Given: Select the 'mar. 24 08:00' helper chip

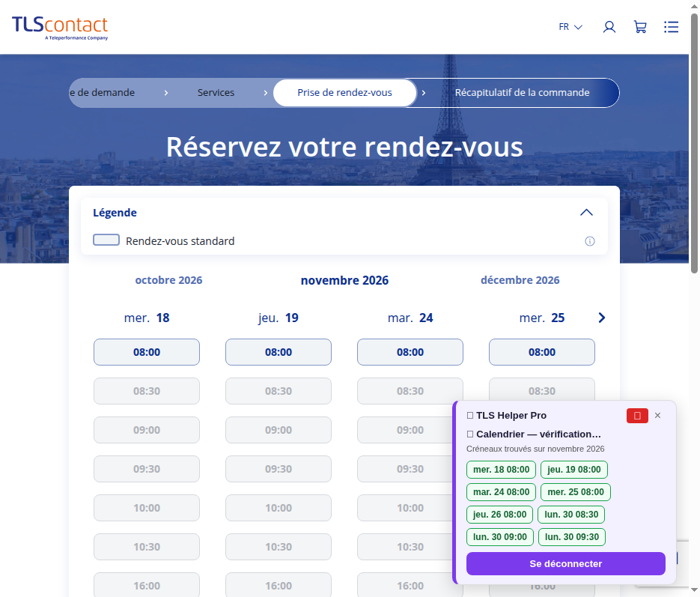Looking at the screenshot, I should (501, 492).
